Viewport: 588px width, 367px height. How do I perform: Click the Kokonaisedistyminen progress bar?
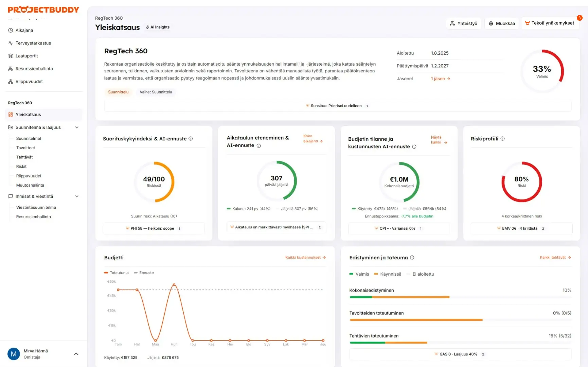click(460, 297)
